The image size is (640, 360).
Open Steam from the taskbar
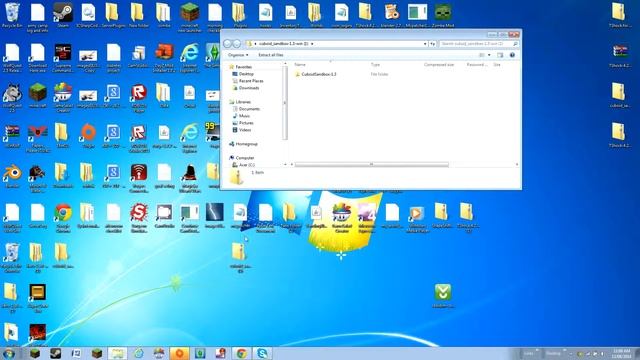coord(55,353)
